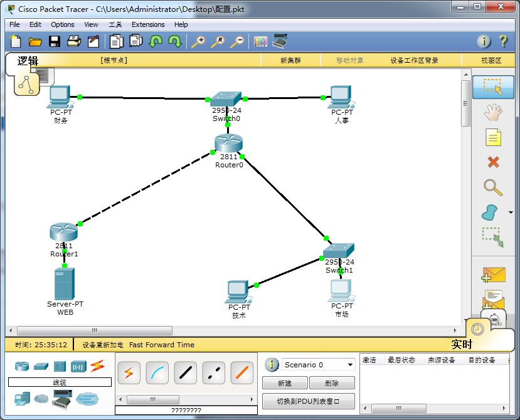Choose the Select tool in right toolbar
Viewport: 520px width, 420px height.
(493, 87)
